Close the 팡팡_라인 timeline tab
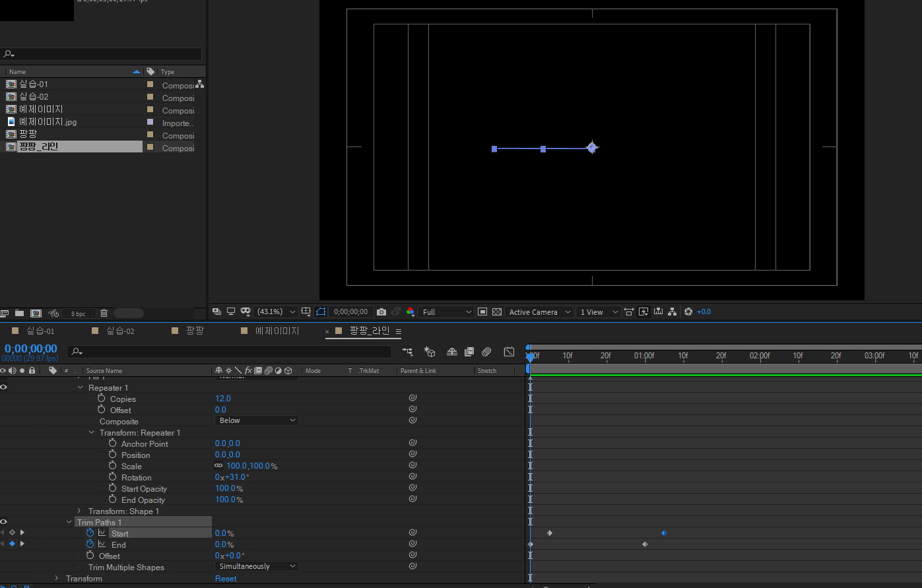 coord(327,331)
